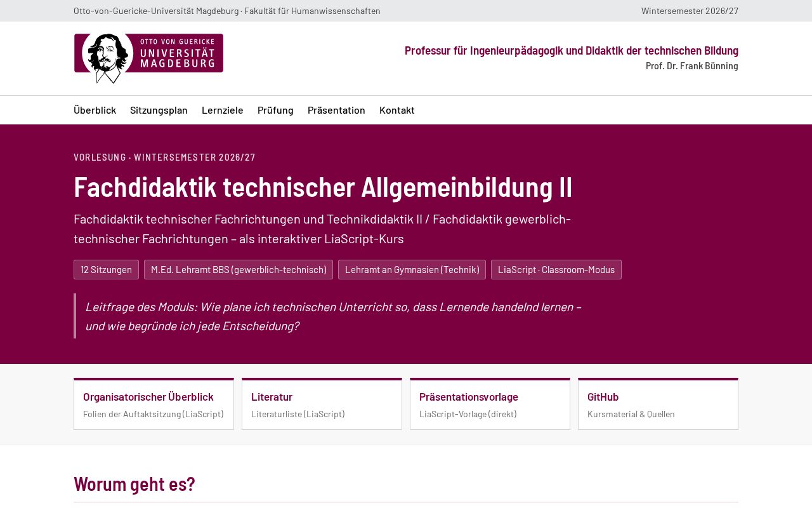Click the 'Lehramt an Gymnasien (Technik)' tag
This screenshot has width=812, height=508.
(x=412, y=269)
